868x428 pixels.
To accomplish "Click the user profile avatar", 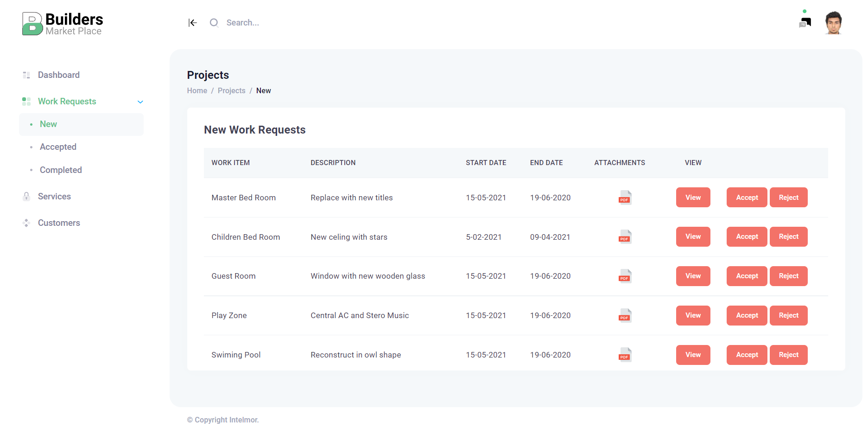I will tap(833, 23).
